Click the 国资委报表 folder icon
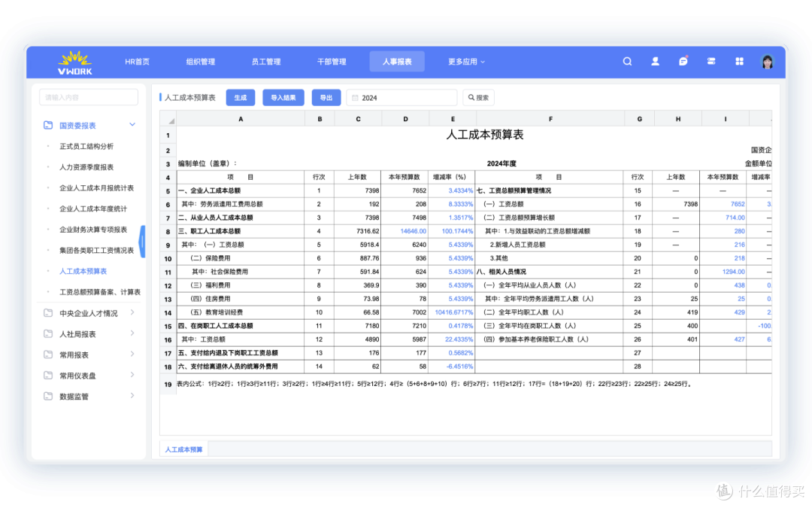 (48, 125)
